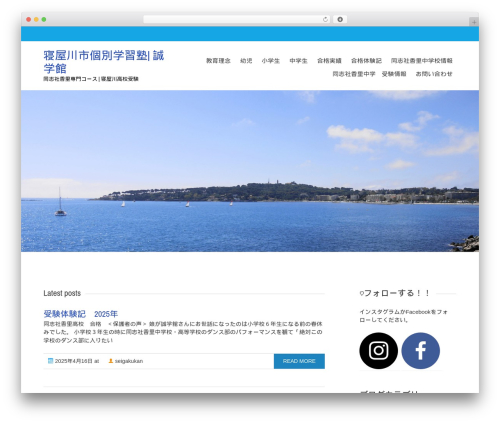Close the browser window with red button
Viewport: 500px width, 423px height.
coord(29,20)
